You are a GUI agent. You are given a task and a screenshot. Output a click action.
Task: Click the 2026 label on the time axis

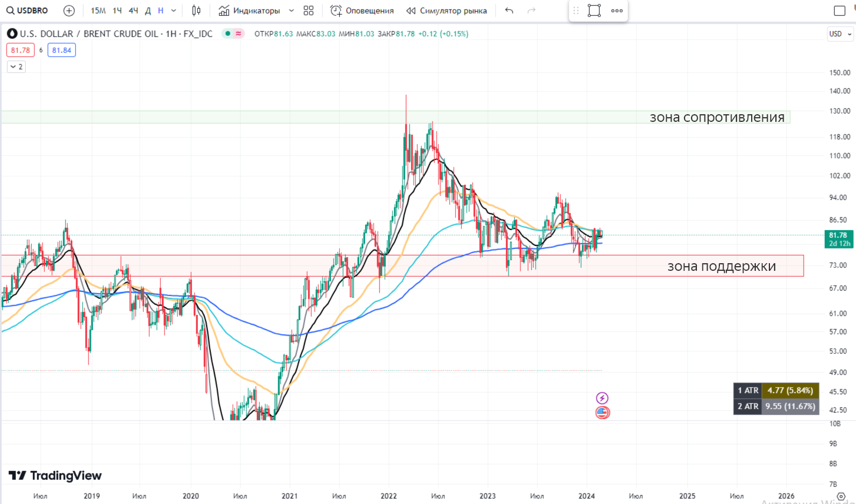click(x=786, y=496)
